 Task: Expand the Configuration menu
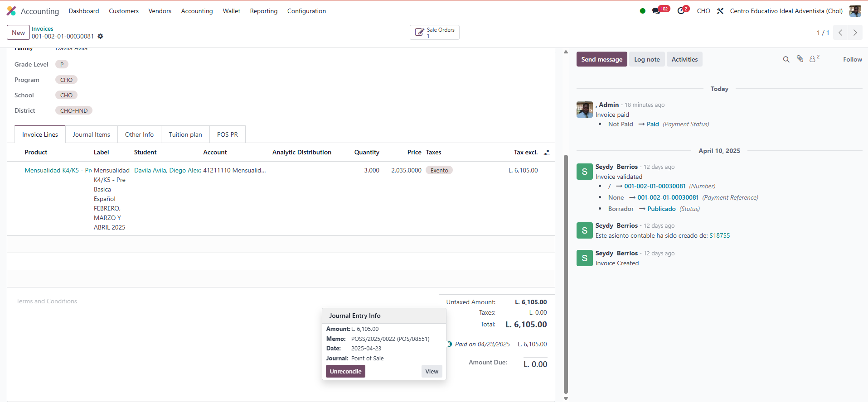click(306, 11)
